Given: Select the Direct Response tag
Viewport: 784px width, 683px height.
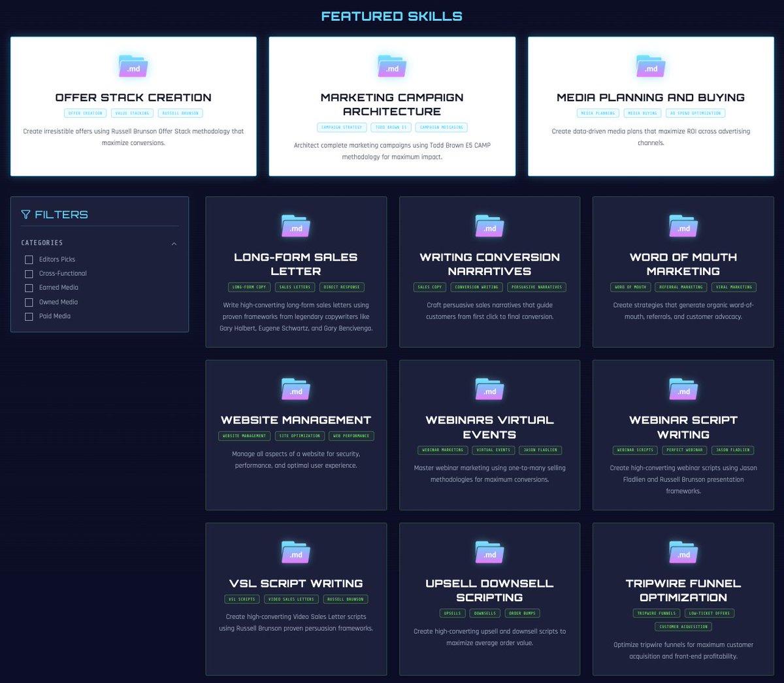Looking at the screenshot, I should coord(342,287).
